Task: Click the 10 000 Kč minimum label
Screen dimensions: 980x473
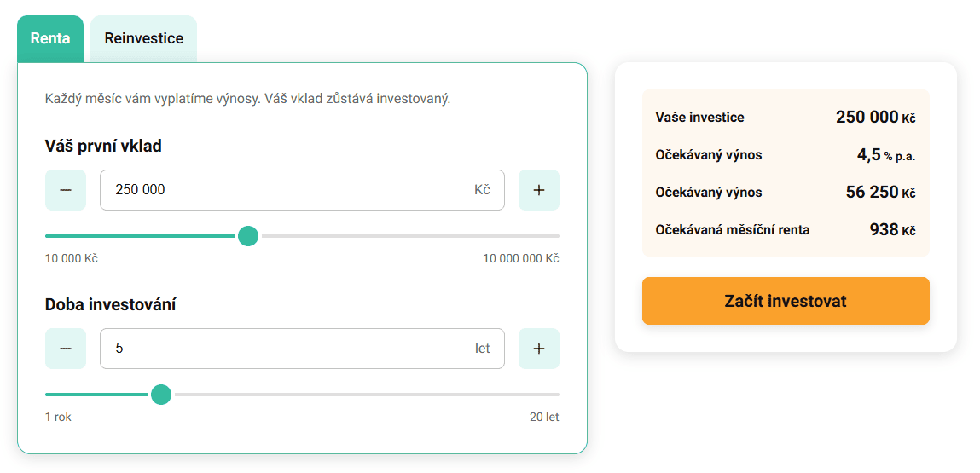Action: pos(72,258)
